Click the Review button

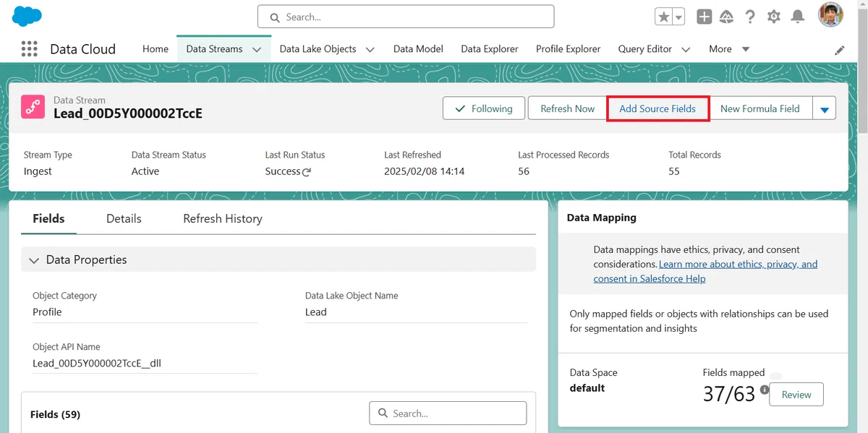(x=796, y=395)
